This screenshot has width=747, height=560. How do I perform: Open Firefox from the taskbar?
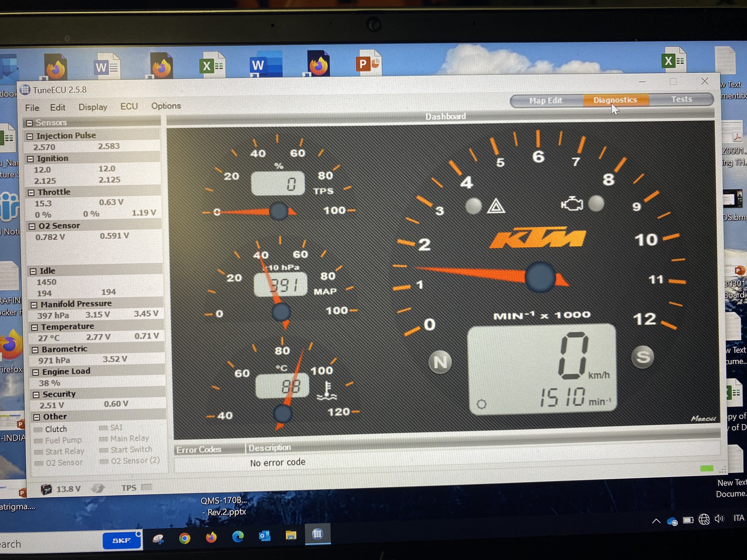211,537
